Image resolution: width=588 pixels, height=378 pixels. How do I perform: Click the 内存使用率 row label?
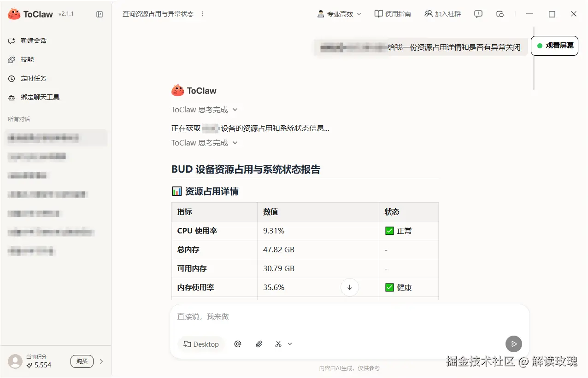click(196, 287)
